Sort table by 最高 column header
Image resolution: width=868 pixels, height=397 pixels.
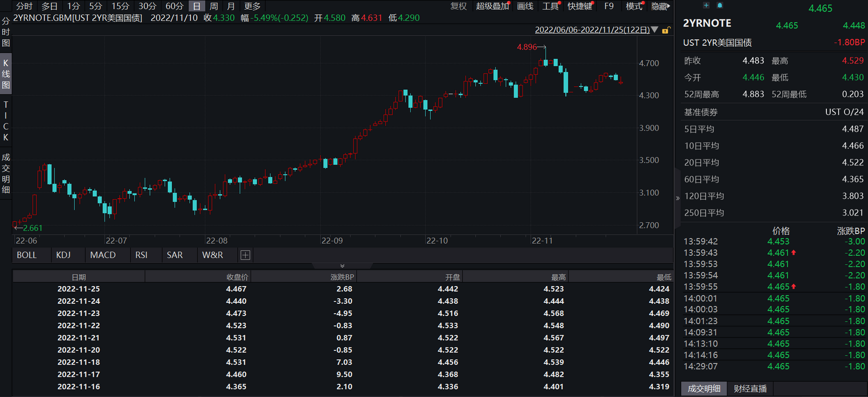[x=515, y=277]
